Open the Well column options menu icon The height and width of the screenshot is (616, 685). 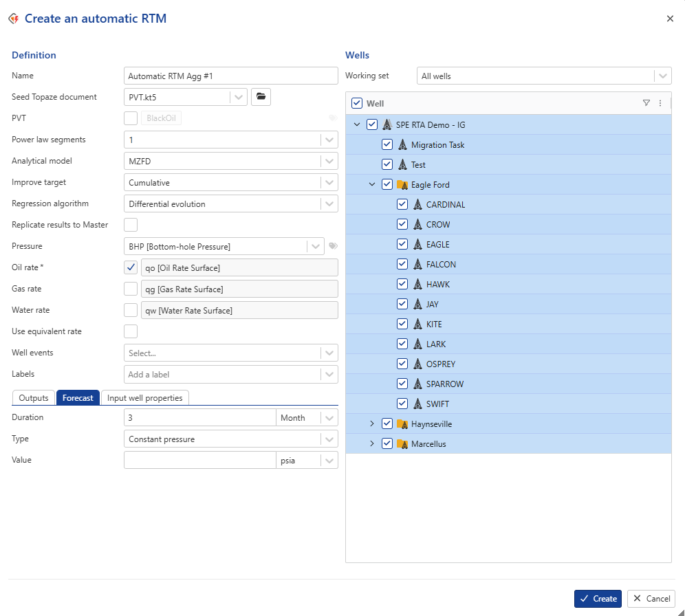(660, 103)
